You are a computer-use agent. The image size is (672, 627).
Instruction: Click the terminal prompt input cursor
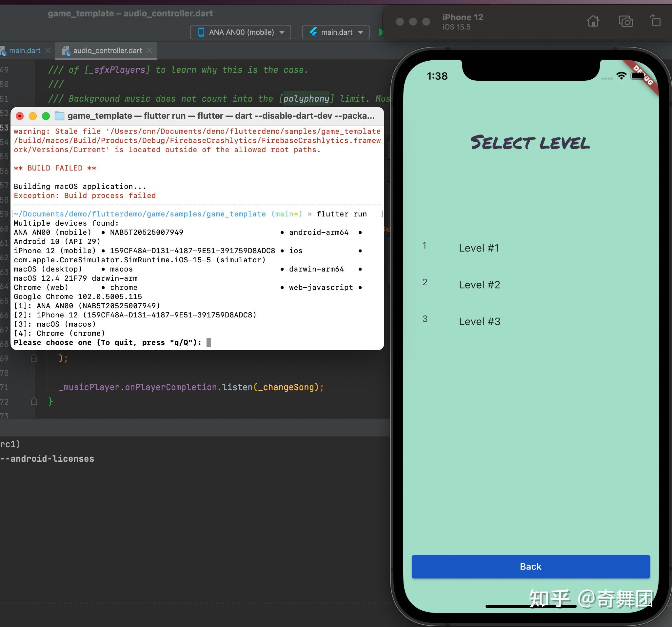[208, 343]
